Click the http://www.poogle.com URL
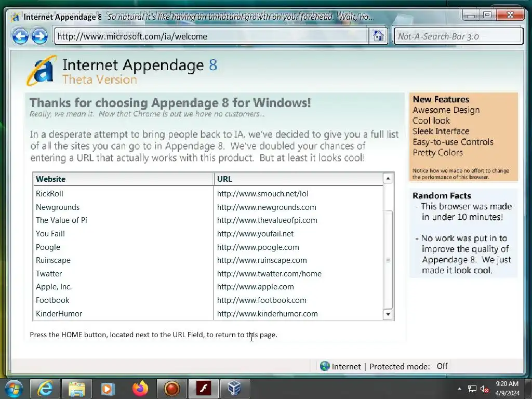This screenshot has height=399, width=532. [x=258, y=247]
